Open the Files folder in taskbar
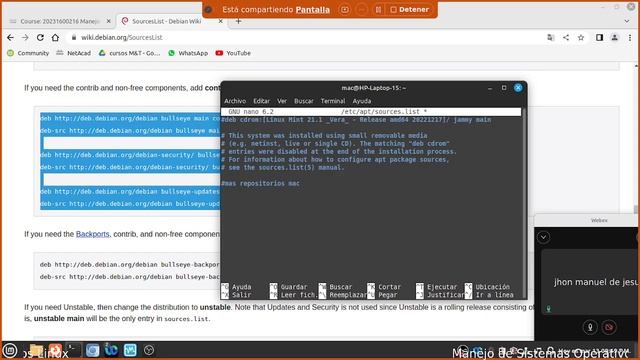This screenshot has height=360, width=640. click(36, 350)
